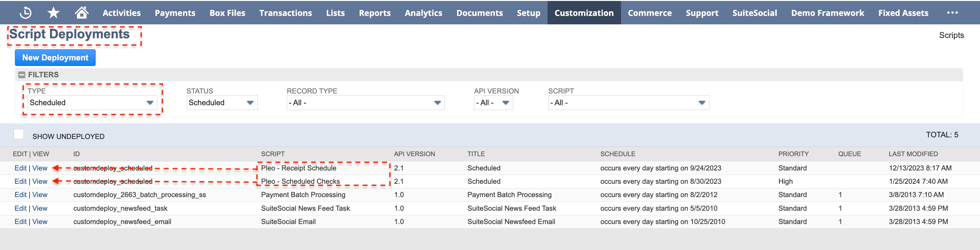The width and height of the screenshot is (980, 250).
Task: Sort by the SCRIPT column header
Action: tap(273, 154)
